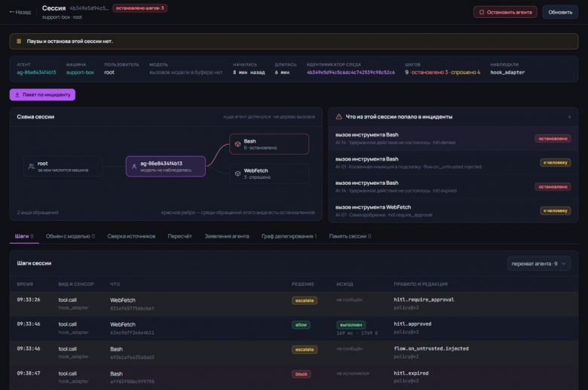Switch to the Граф делегирования tab
This screenshot has height=390, width=588.
click(289, 236)
